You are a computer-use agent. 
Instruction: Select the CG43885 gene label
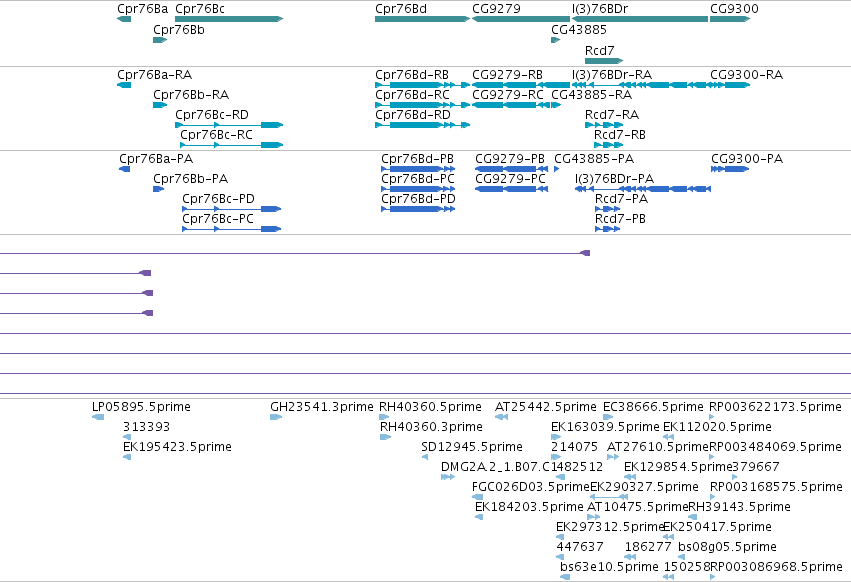pyautogui.click(x=579, y=30)
